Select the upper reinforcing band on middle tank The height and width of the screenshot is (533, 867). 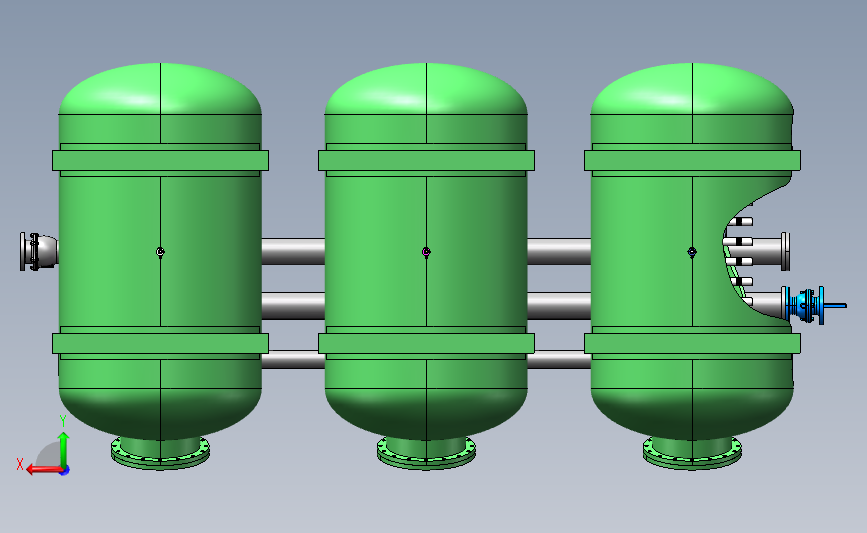[x=426, y=160]
